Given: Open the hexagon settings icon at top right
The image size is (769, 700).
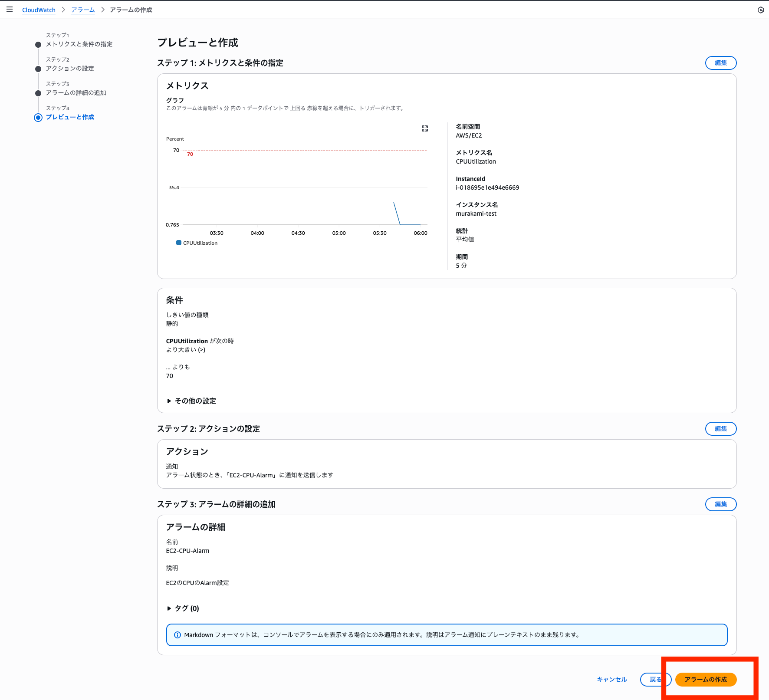Looking at the screenshot, I should (760, 10).
